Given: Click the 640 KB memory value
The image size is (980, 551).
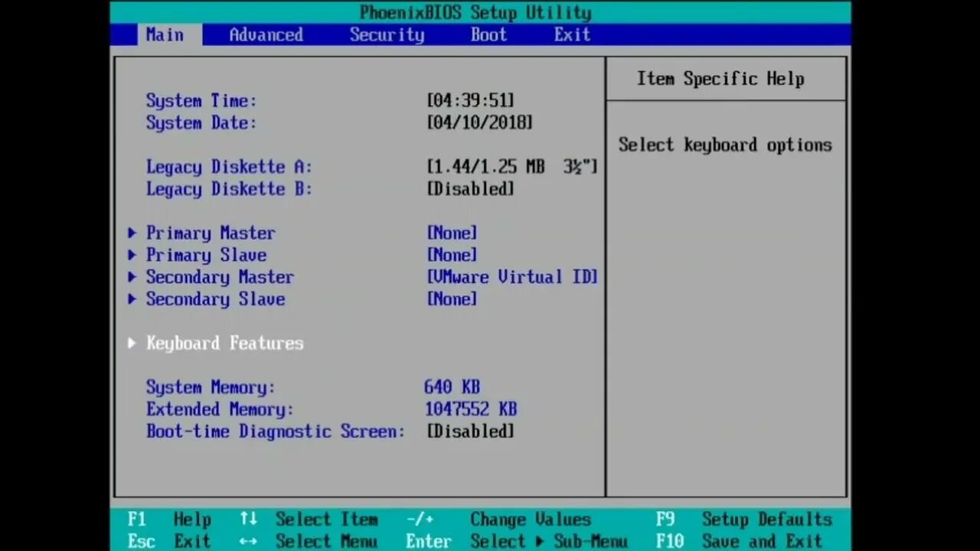Looking at the screenshot, I should click(x=452, y=387).
